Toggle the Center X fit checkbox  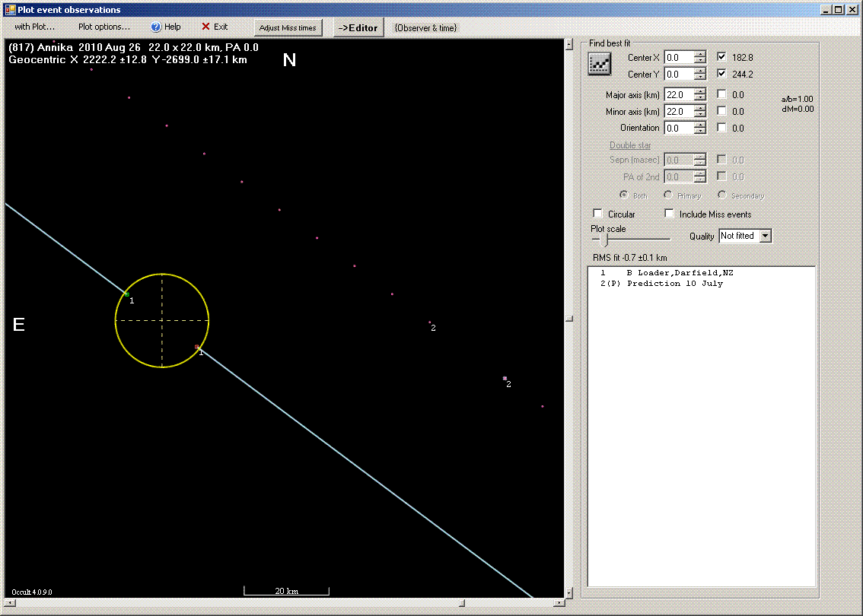(x=721, y=56)
